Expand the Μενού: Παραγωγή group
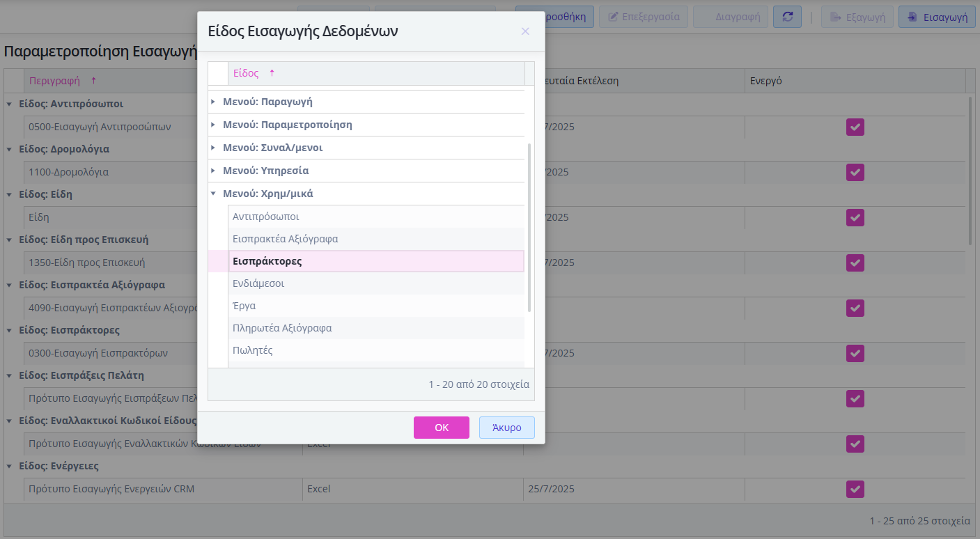Screen dimensions: 980x539 213,102
